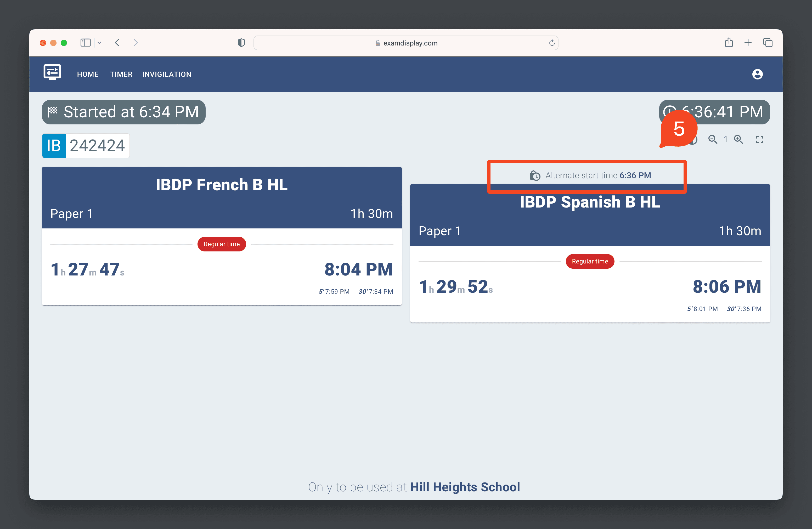Viewport: 812px width, 529px height.
Task: Click the 6:36:41 PM current time badge
Action: [x=714, y=112]
